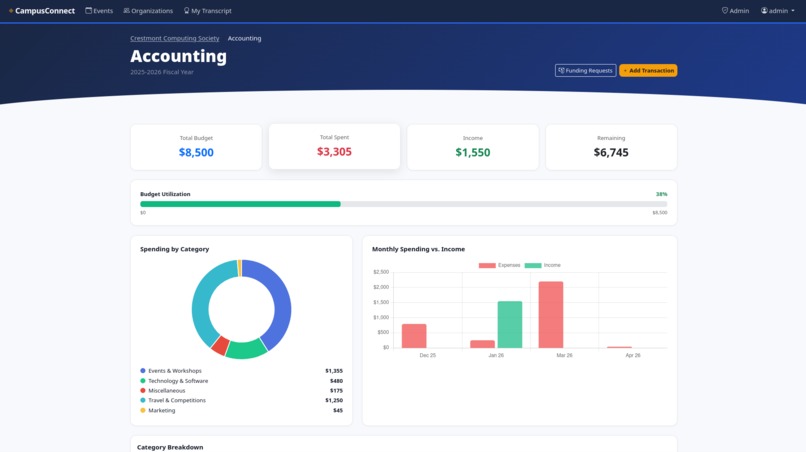Screen dimensions: 806x452
Task: Click the Accounting breadcrumb text
Action: point(244,38)
